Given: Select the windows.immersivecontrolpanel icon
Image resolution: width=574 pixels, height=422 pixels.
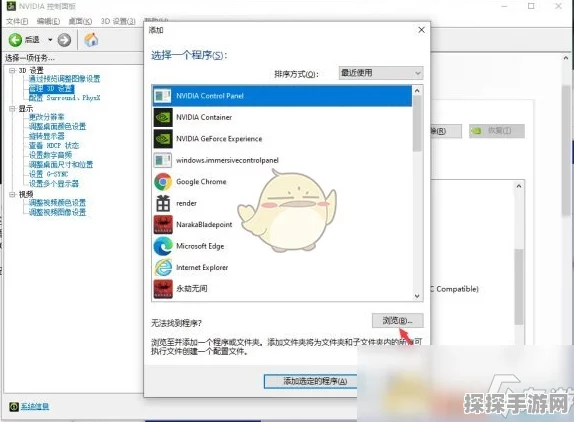Looking at the screenshot, I should click(163, 160).
